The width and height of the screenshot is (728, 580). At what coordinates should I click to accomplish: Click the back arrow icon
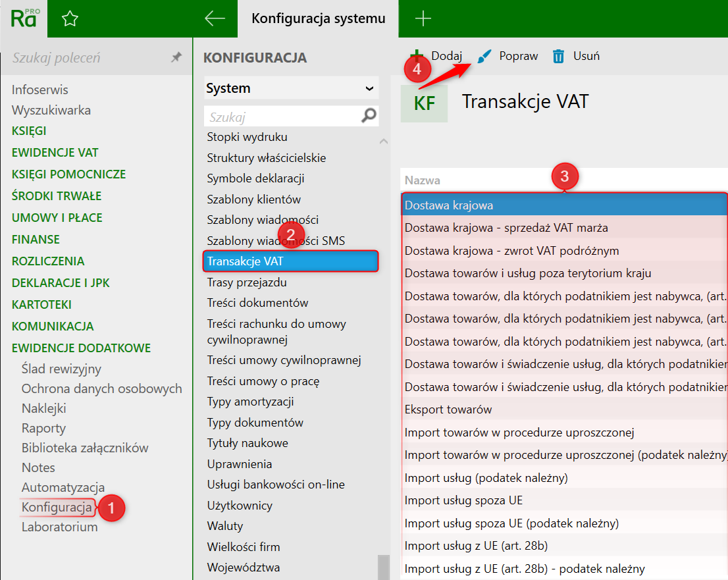point(215,19)
